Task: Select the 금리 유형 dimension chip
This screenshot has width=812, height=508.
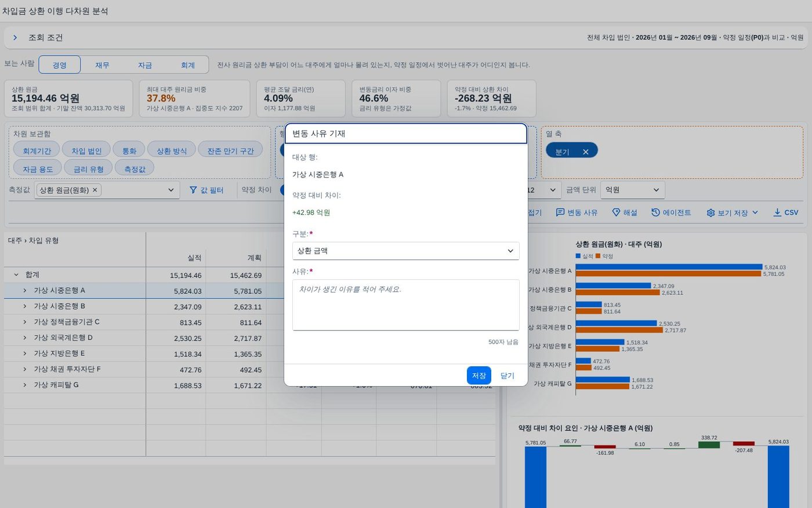Action: tap(88, 169)
